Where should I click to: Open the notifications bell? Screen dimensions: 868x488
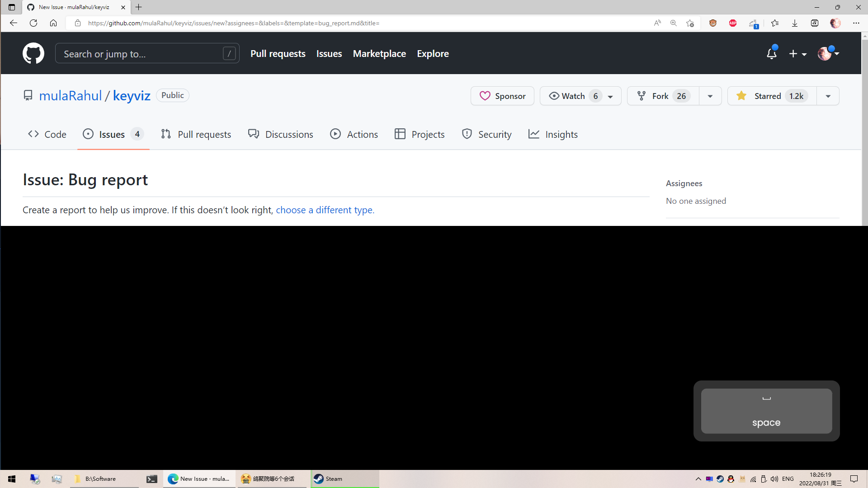(x=771, y=54)
